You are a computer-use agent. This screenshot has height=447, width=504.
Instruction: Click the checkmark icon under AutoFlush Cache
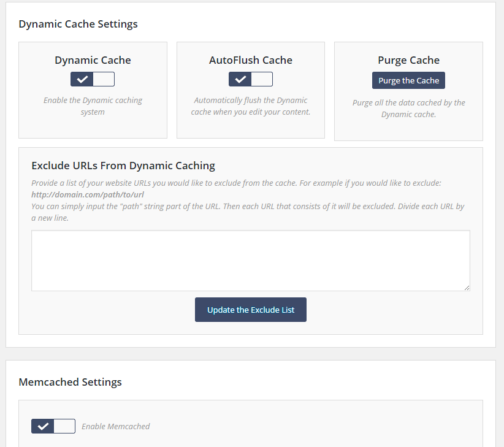pyautogui.click(x=240, y=79)
